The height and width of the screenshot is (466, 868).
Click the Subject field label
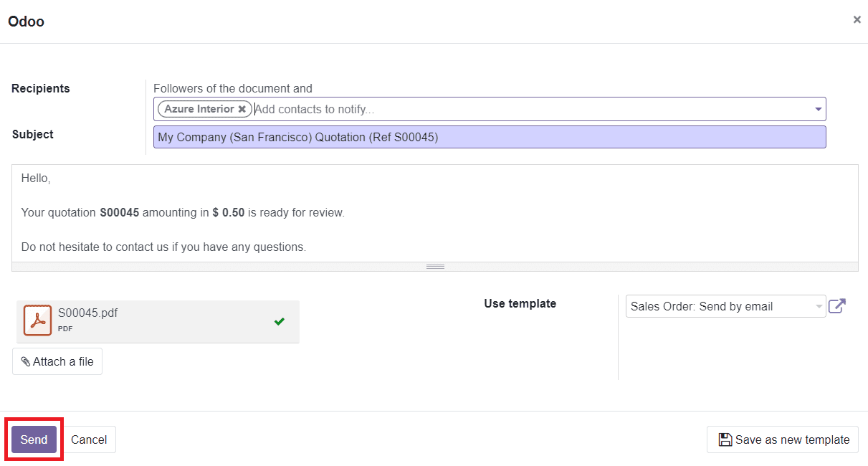click(32, 134)
